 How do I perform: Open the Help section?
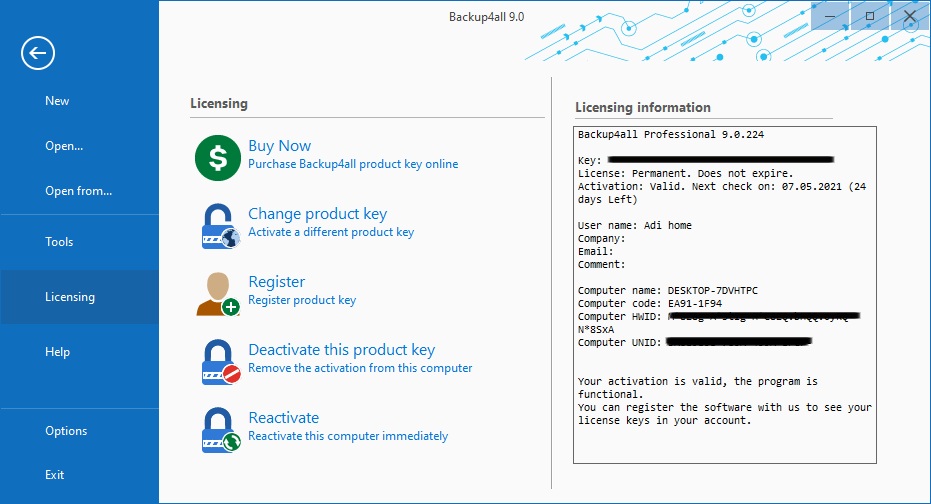pyautogui.click(x=57, y=352)
